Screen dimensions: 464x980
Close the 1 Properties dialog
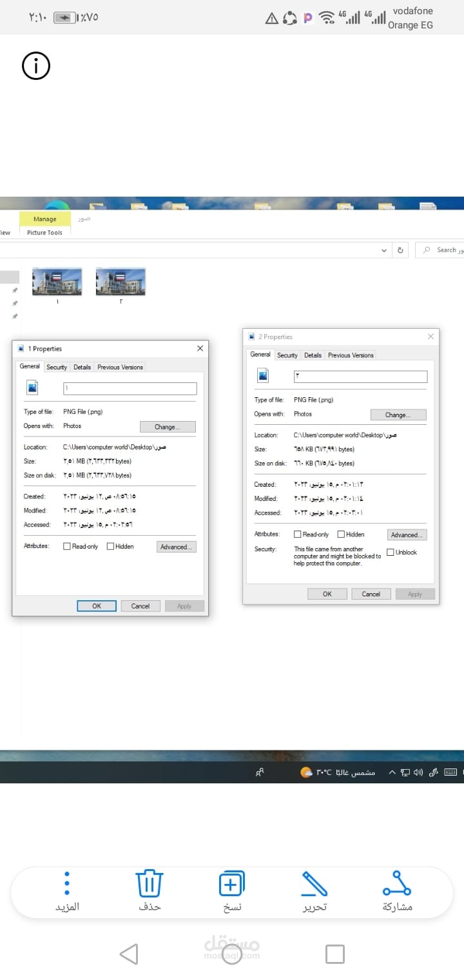click(200, 348)
